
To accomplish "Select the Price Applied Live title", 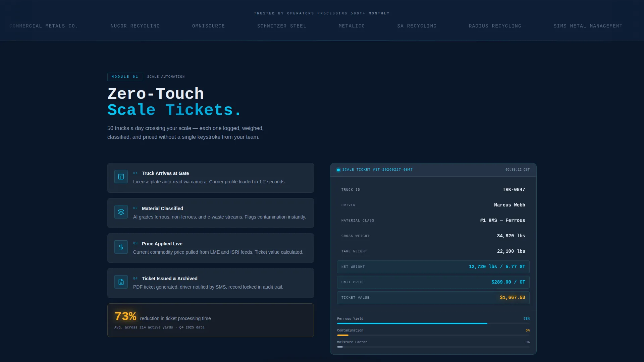I will (162, 244).
